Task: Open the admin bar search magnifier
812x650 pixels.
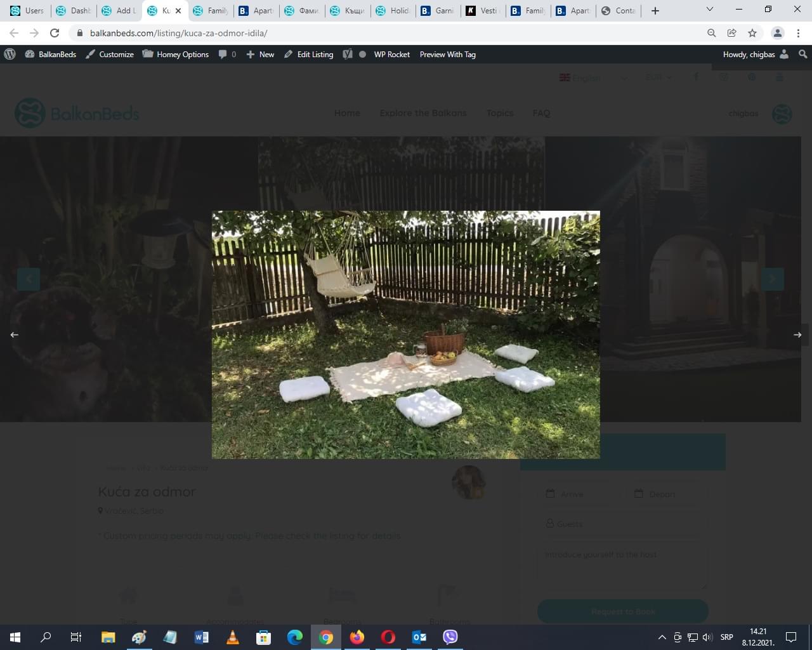Action: (802, 55)
